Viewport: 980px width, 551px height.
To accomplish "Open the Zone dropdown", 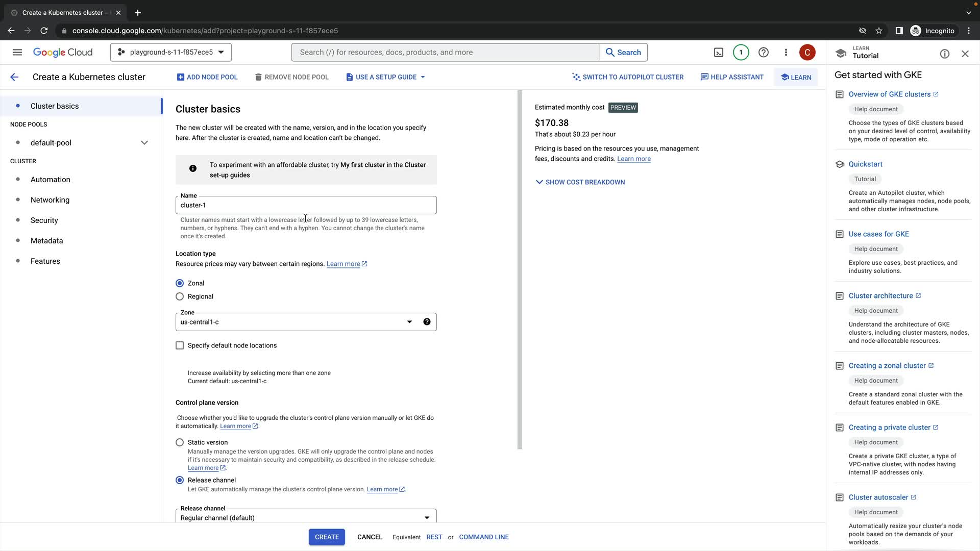I will 296,322.
